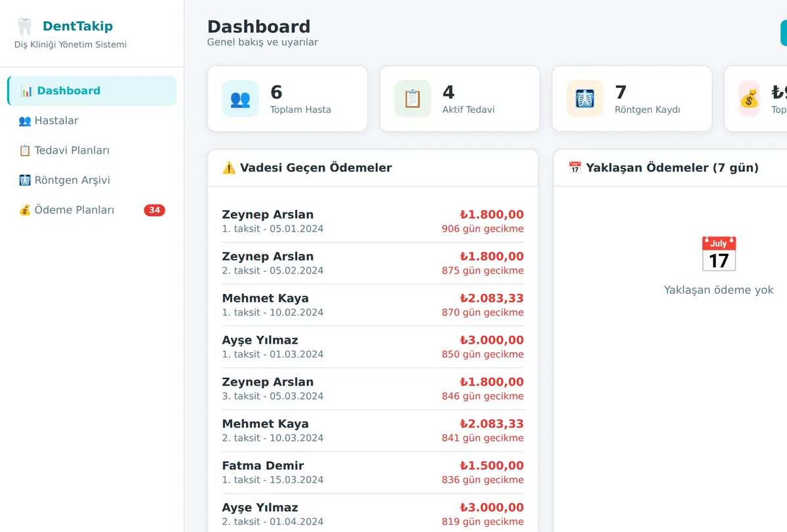The image size is (787, 532).
Task: Click Zeynep Arslan above '3. taksit - 05.03.2024'
Action: (268, 382)
